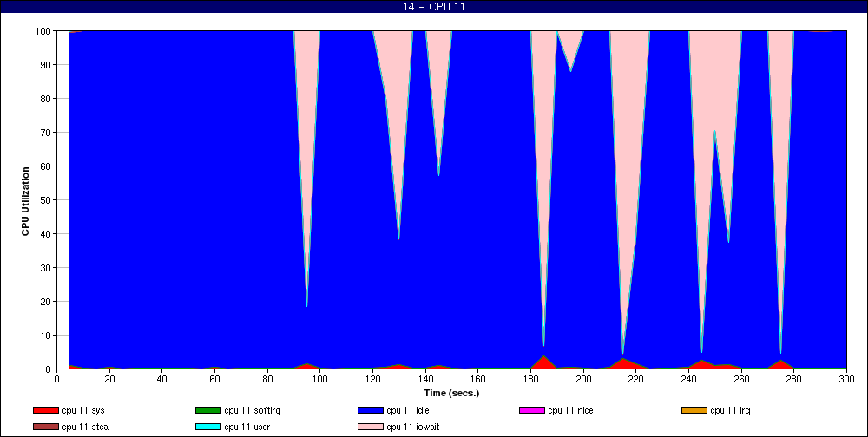The image size is (868, 437).
Task: Click the magenta cpu 11 nice legend swatch
Action: tap(532, 410)
